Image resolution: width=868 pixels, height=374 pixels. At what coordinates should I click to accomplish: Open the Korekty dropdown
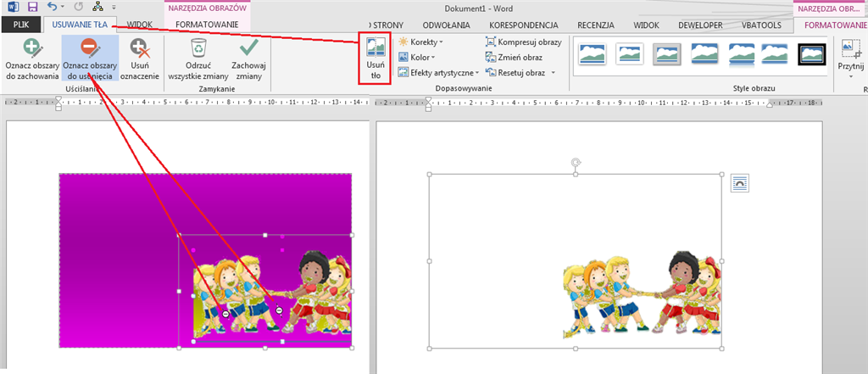point(420,42)
